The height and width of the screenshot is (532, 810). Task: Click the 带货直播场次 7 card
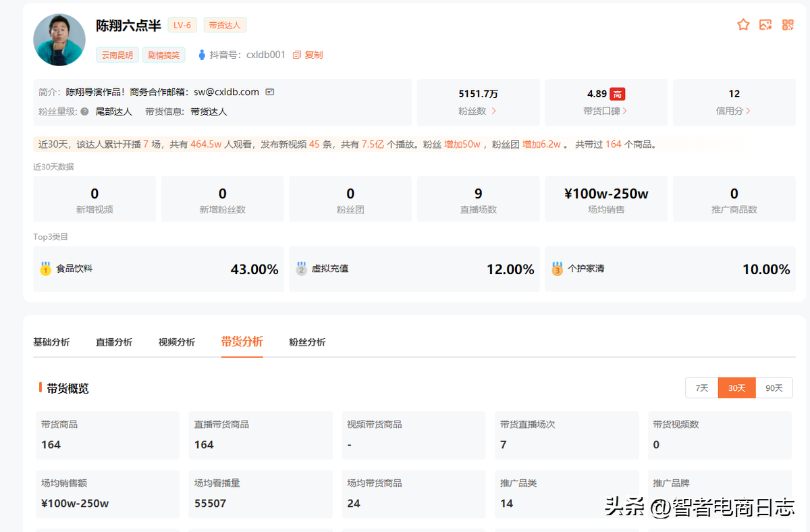tap(567, 435)
